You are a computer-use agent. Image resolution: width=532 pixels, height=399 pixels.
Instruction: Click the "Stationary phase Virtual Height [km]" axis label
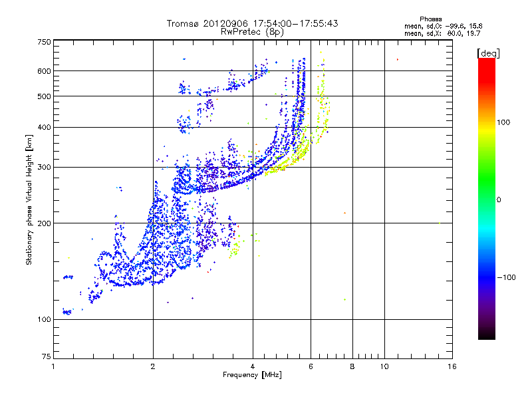pyautogui.click(x=29, y=199)
